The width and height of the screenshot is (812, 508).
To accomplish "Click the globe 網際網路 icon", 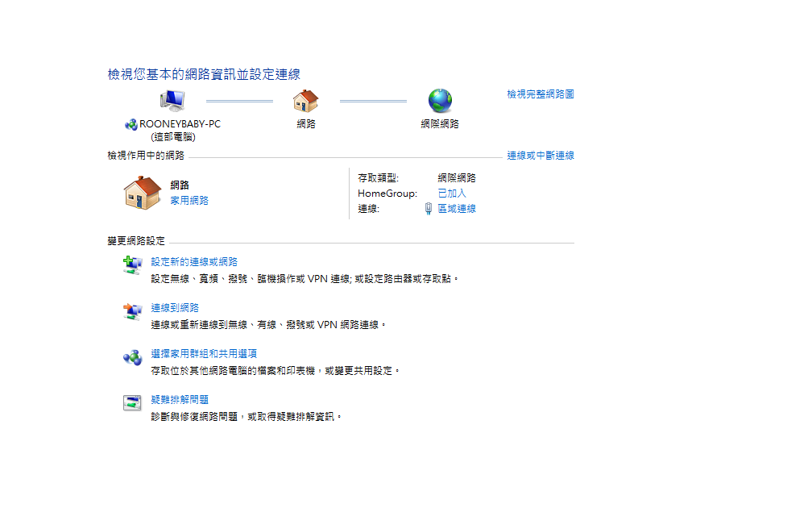I will (x=440, y=101).
